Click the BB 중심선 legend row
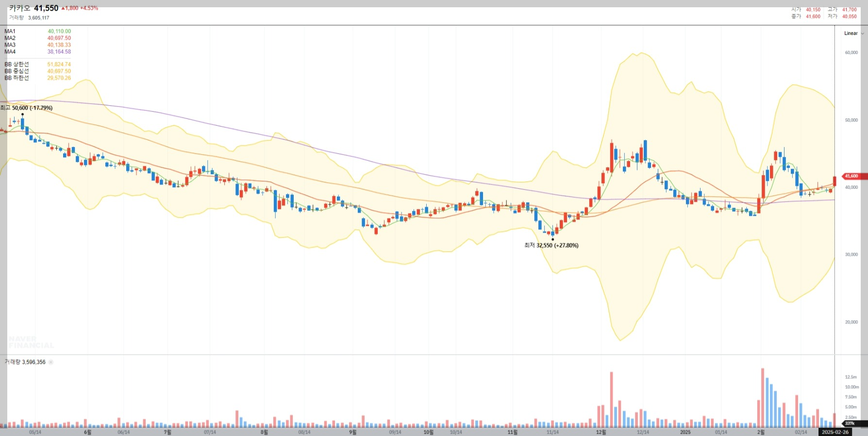868x436 pixels. [37, 71]
